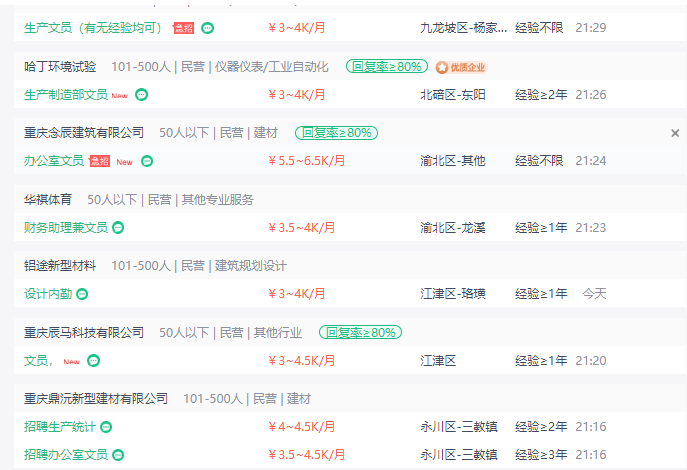Click 回复率≥80% tag on 哈丁环境试验

tap(387, 67)
